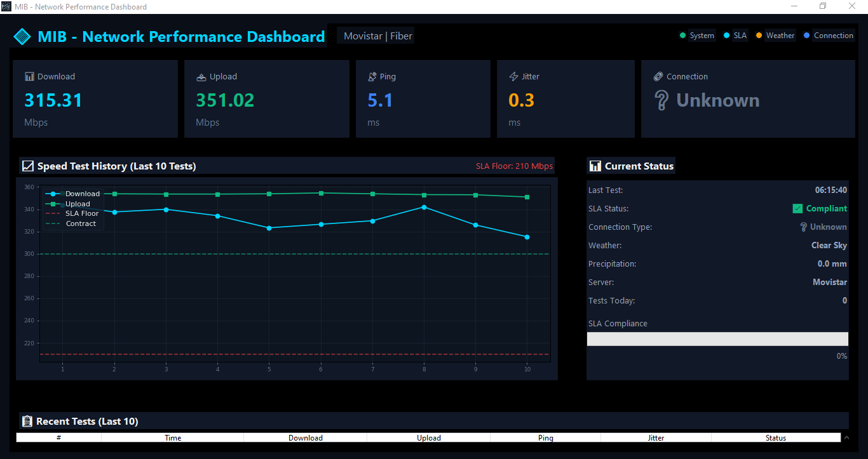The width and height of the screenshot is (868, 459).
Task: Click the Last Test time 06:15:40
Action: [x=831, y=190]
